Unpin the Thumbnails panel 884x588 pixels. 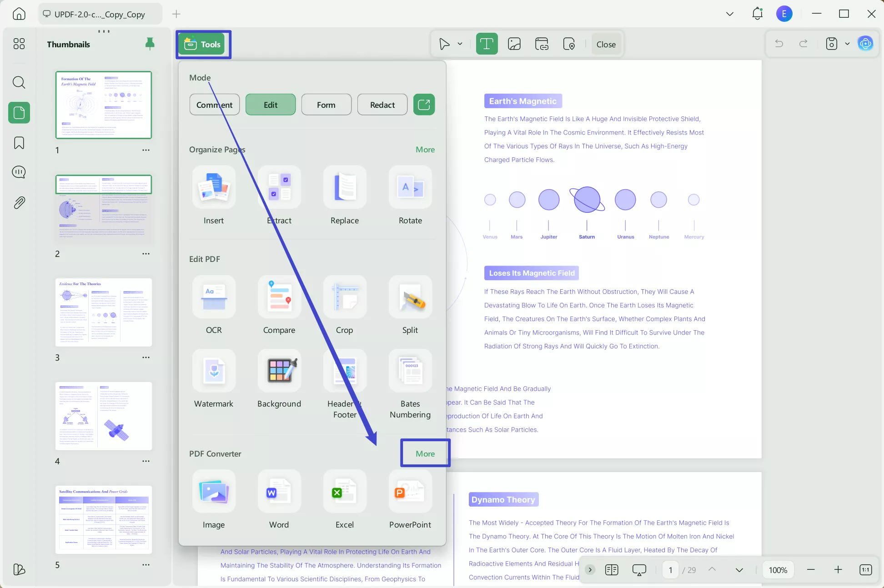pos(150,44)
